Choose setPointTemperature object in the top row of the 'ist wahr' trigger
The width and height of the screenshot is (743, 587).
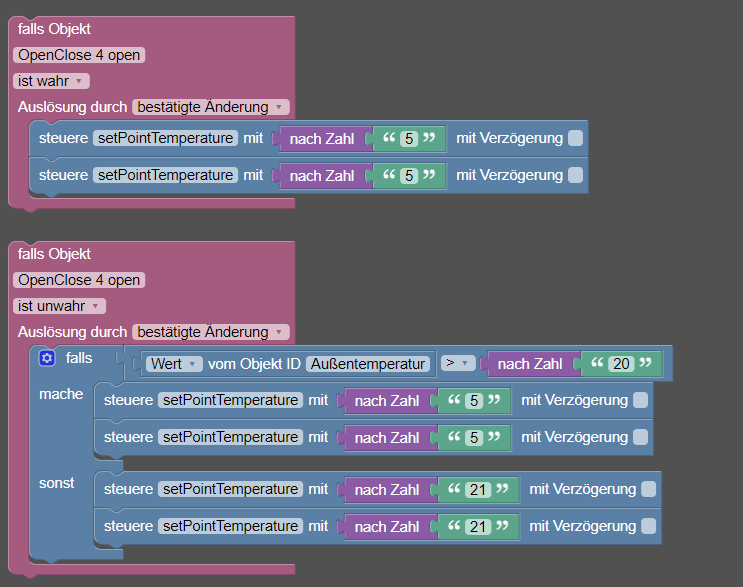(x=165, y=138)
